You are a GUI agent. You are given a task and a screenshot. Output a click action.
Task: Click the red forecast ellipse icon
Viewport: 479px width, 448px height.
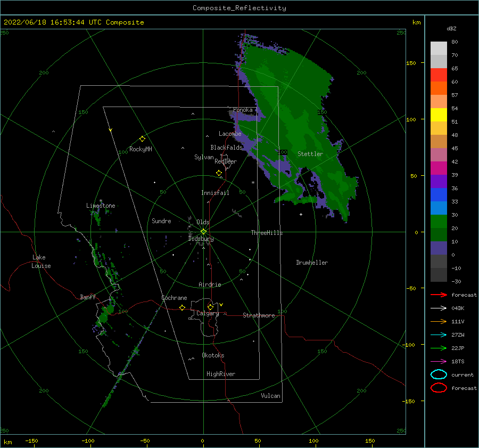439,388
